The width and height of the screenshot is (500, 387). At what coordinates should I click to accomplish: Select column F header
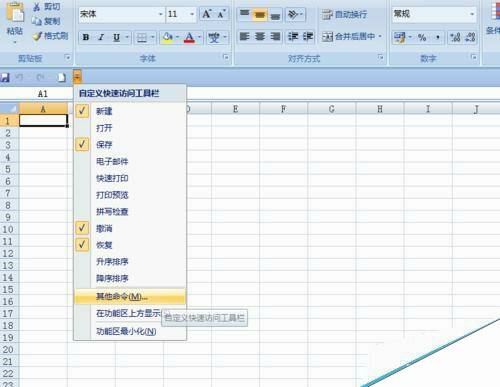283,109
